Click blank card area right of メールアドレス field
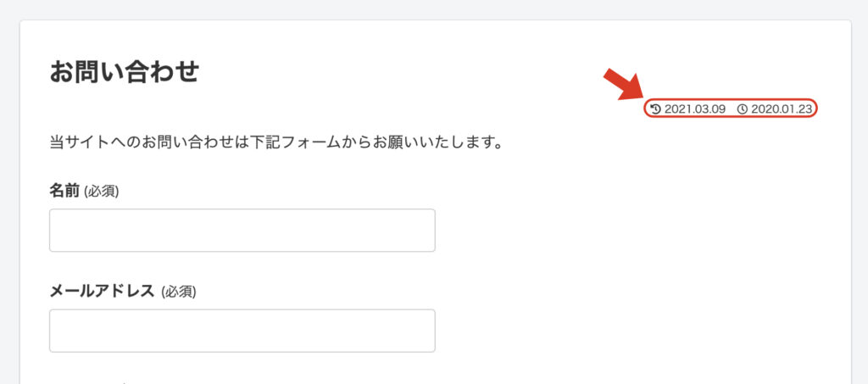 (x=636, y=331)
